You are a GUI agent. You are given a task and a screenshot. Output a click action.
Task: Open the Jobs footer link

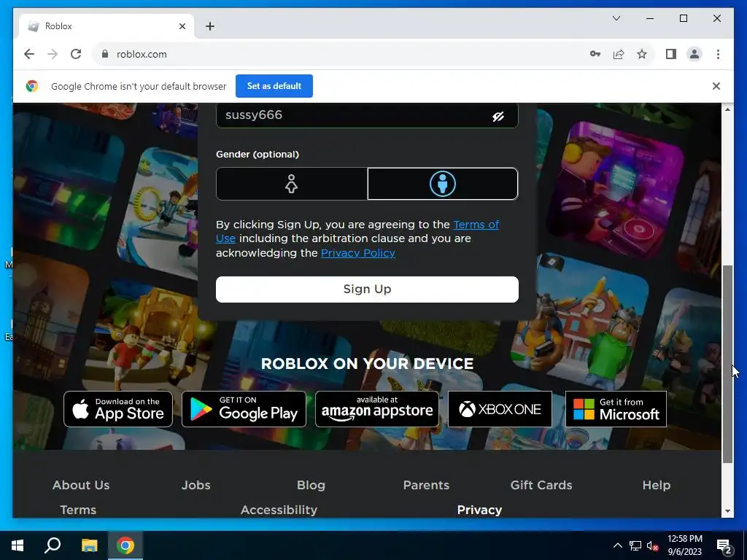(196, 485)
